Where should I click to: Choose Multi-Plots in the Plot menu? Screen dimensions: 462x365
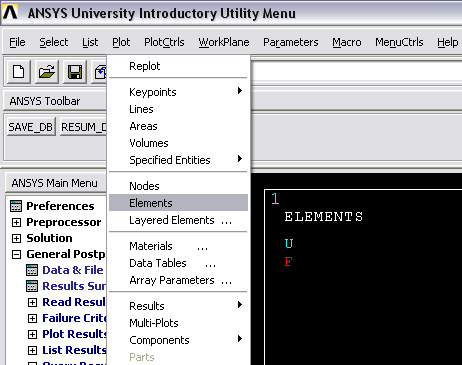[178, 323]
